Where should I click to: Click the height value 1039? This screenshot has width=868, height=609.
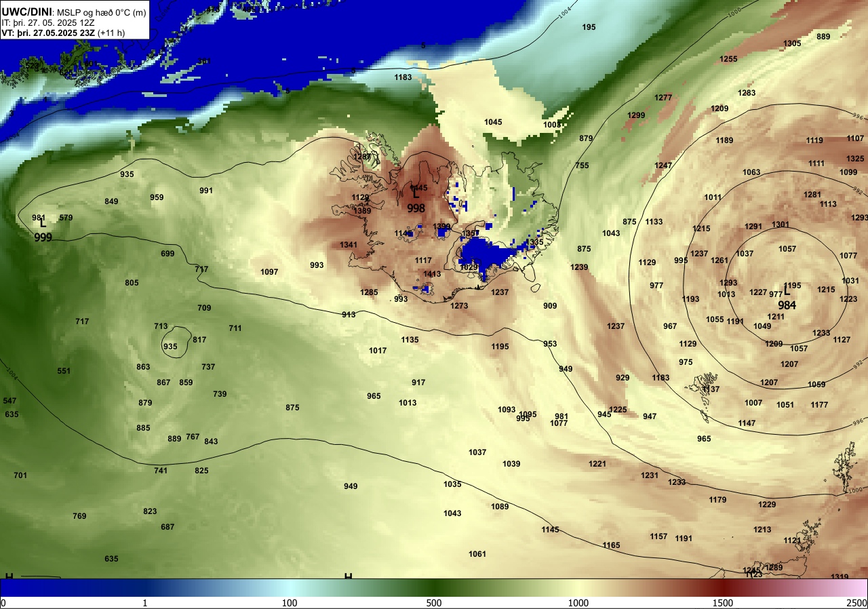click(x=511, y=464)
